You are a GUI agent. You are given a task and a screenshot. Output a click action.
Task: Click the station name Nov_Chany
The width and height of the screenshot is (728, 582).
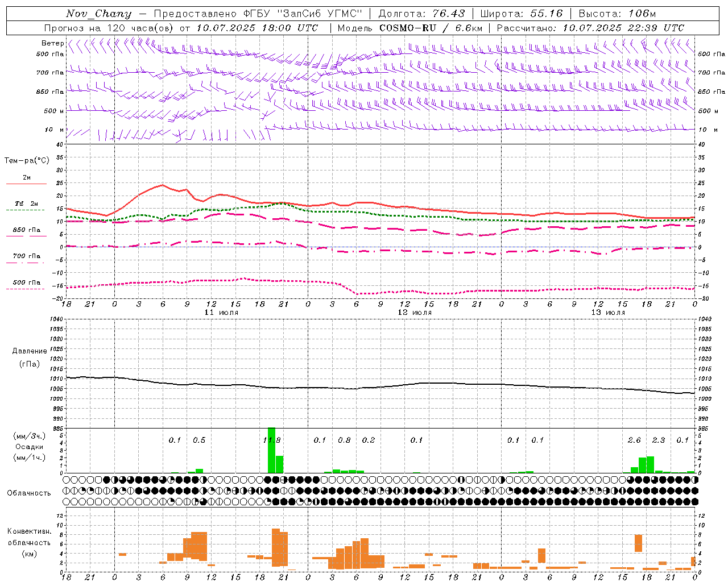[x=98, y=14]
